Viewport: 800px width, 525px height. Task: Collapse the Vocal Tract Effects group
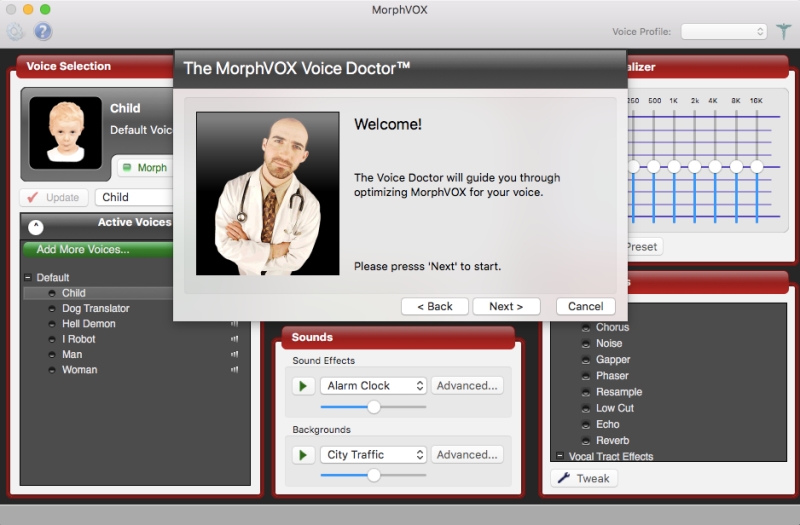(560, 456)
